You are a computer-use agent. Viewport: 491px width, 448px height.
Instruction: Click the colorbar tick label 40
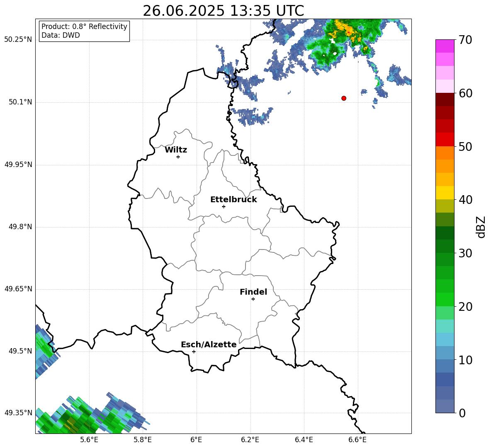(x=465, y=200)
